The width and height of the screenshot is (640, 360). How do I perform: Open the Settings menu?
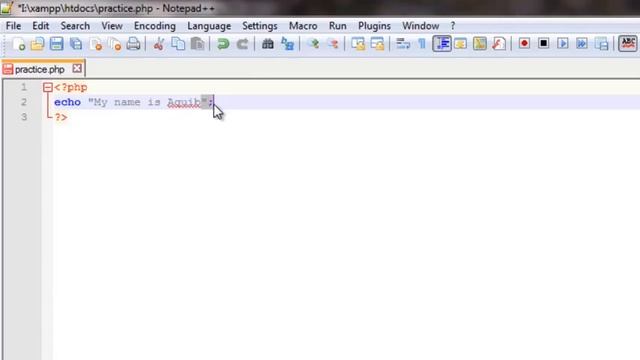pyautogui.click(x=260, y=26)
